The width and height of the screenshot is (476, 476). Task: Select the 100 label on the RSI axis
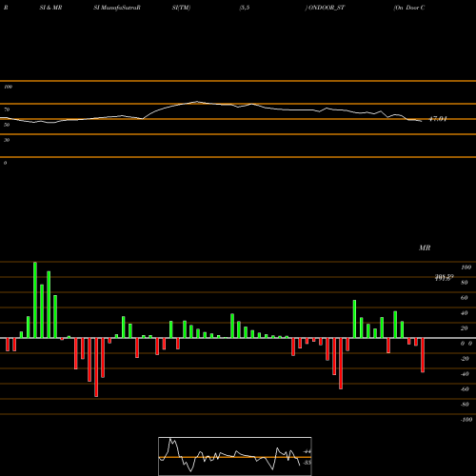click(x=8, y=87)
